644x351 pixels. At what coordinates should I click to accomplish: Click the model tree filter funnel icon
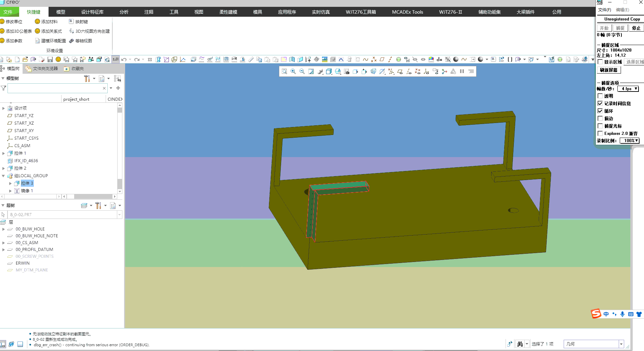3,88
